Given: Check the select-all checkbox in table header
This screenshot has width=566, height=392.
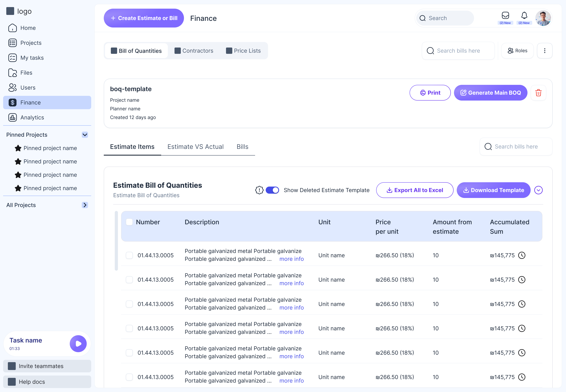Looking at the screenshot, I should click(x=129, y=222).
